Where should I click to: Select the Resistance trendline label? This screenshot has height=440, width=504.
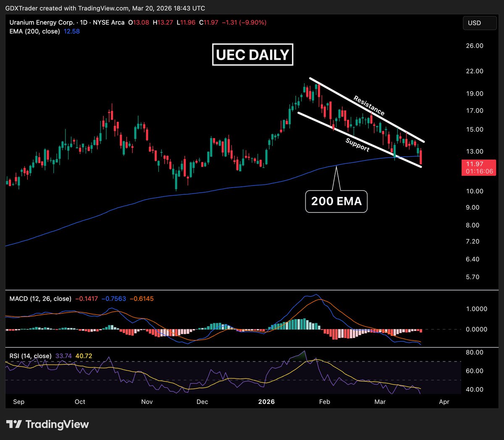point(368,106)
